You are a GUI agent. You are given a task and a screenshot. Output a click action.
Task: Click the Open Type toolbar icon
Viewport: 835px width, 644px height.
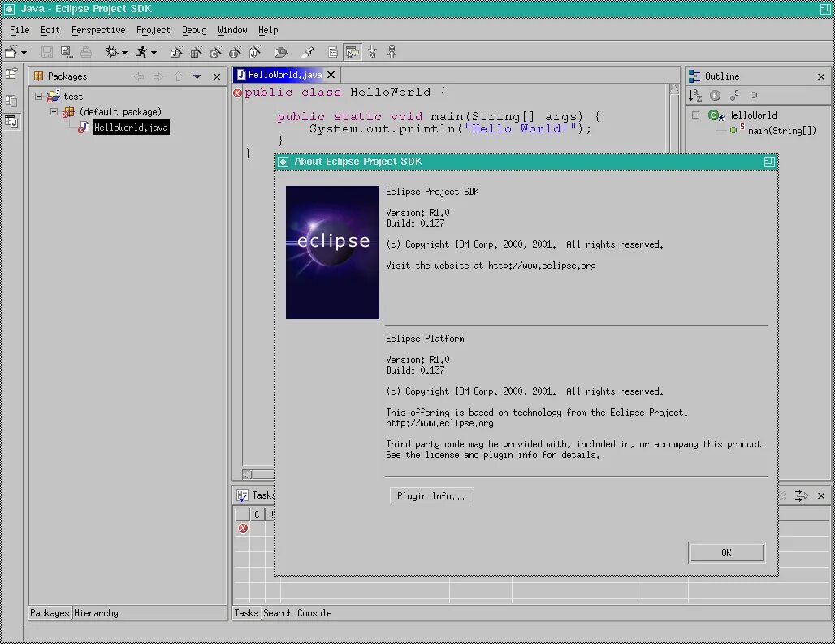pos(281,52)
